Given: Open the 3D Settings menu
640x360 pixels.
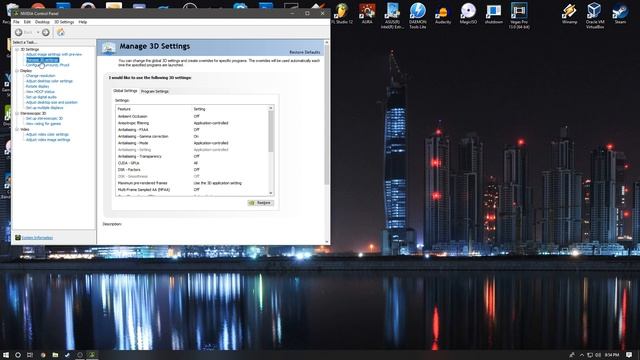Looking at the screenshot, I should tap(64, 22).
